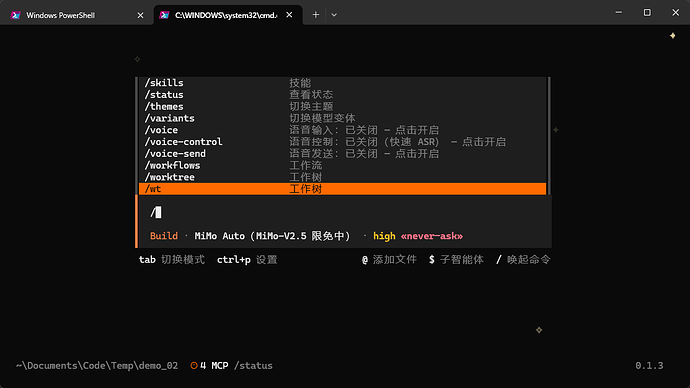
Task: Close the Windows PowerShell tab
Action: tap(140, 15)
